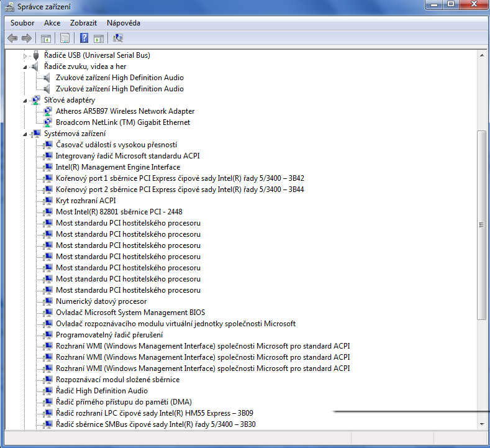490x448 pixels.
Task: Click the Forward arrow toolbar icon
Action: click(27, 38)
